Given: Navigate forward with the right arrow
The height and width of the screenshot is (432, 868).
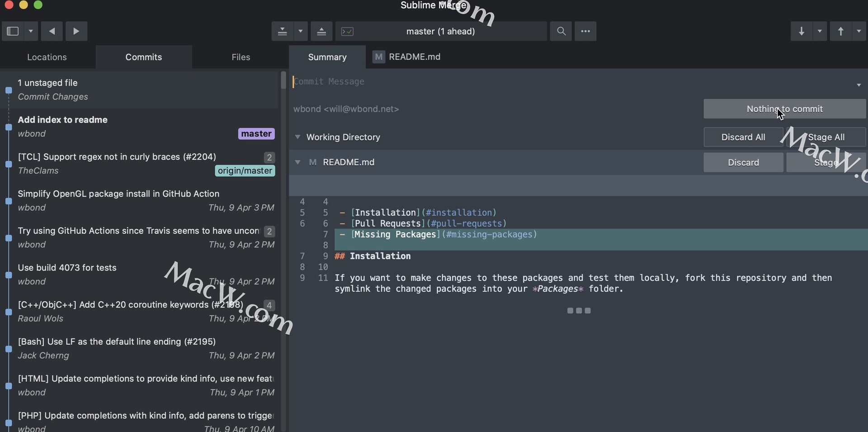Looking at the screenshot, I should [x=76, y=31].
